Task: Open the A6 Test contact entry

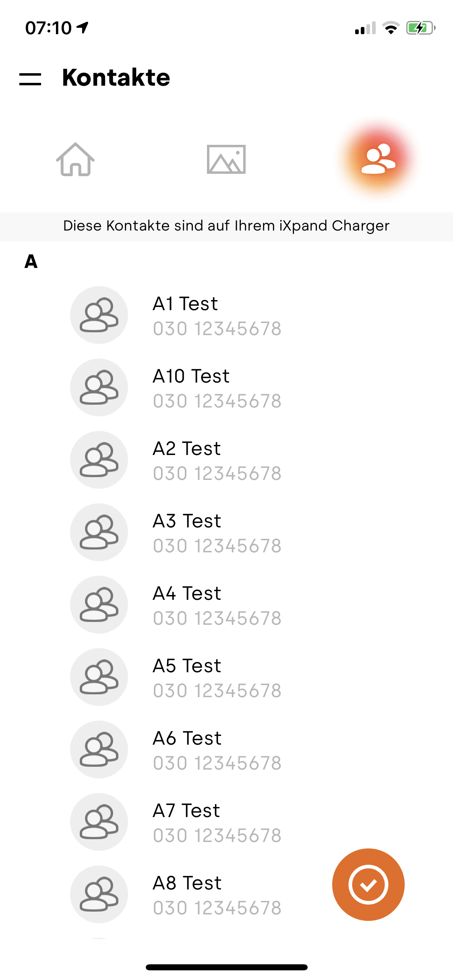Action: pos(187,749)
